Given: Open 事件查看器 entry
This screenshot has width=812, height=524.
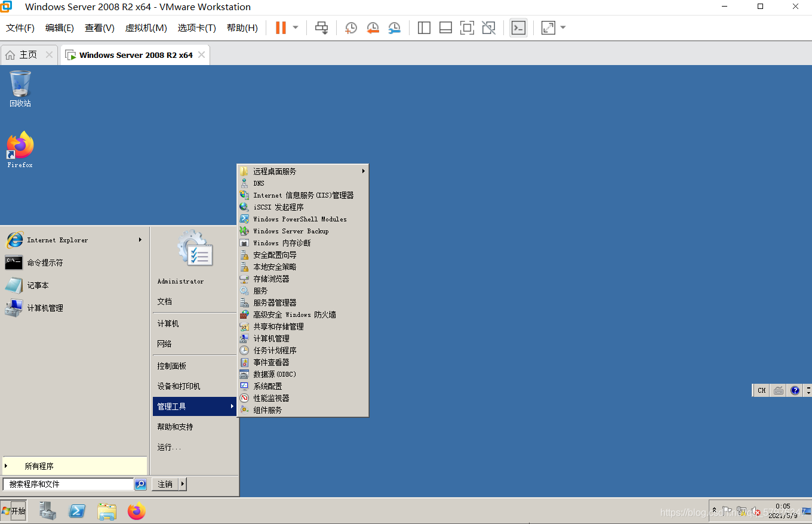Looking at the screenshot, I should [x=303, y=362].
